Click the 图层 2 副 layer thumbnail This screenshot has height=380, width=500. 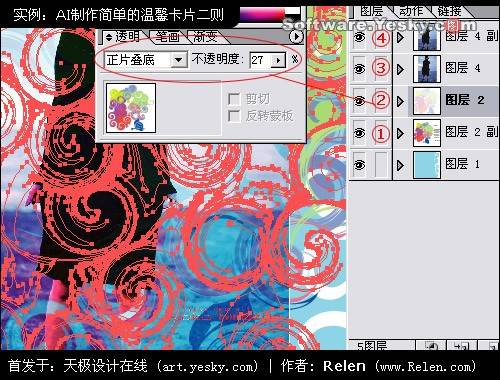(x=427, y=133)
